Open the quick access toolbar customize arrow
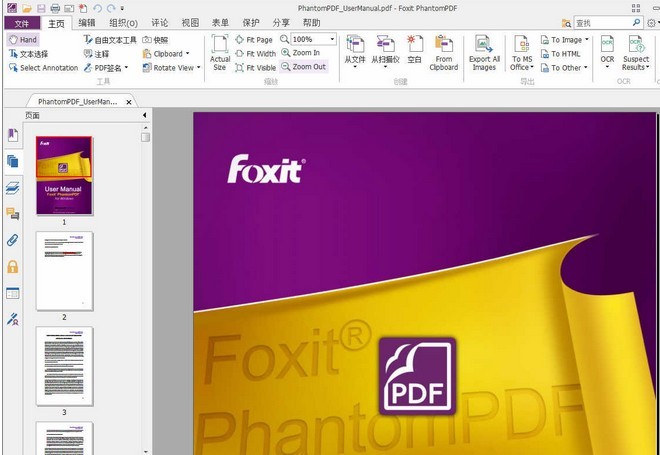Viewport: 660px width, 455px height. [122, 8]
